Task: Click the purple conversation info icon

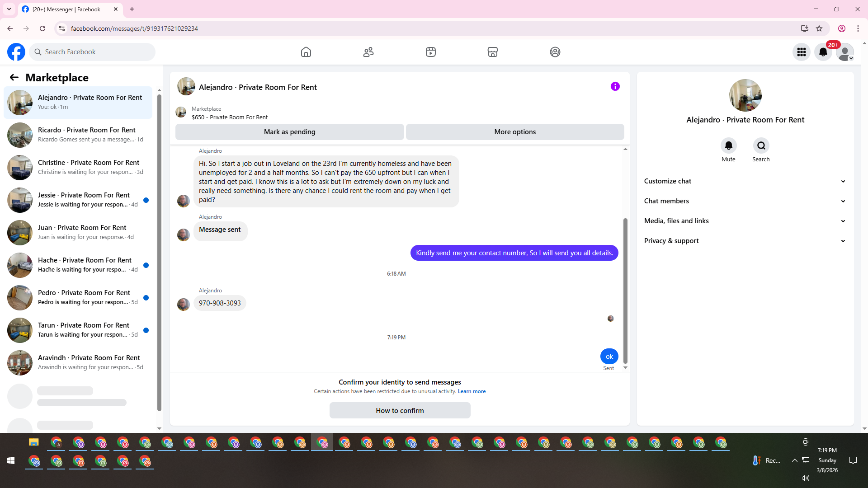Action: point(615,86)
